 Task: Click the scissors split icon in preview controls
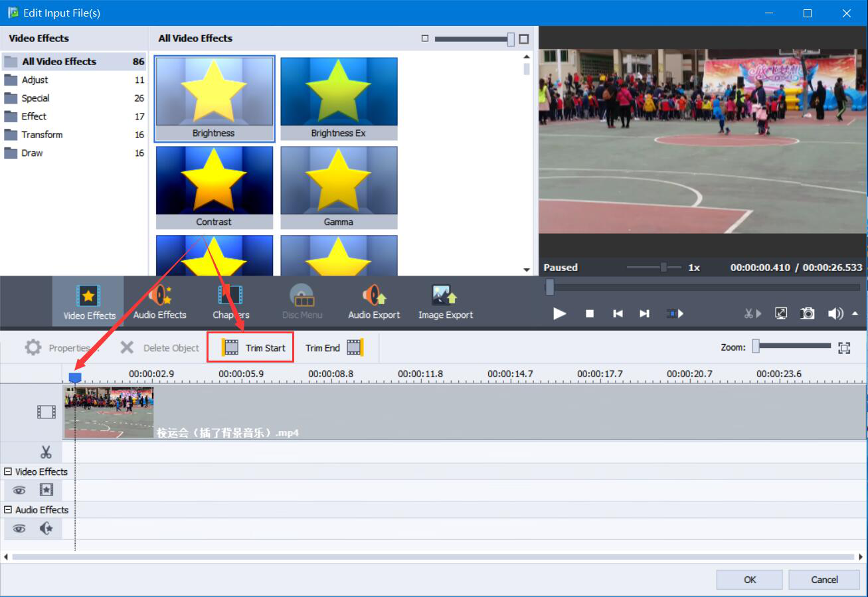[x=752, y=313]
